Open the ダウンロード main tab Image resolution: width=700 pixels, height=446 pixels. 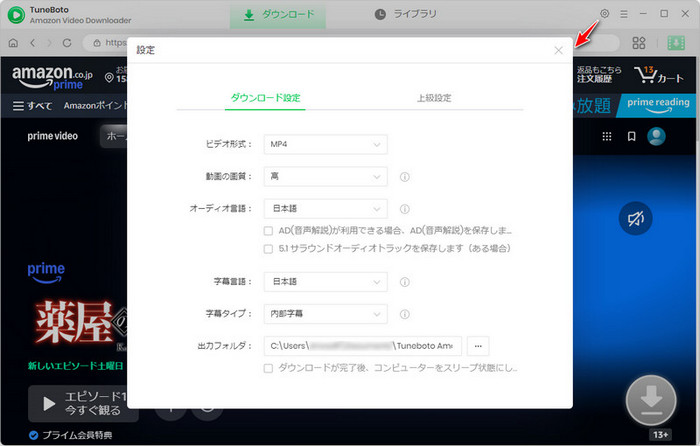pos(278,15)
